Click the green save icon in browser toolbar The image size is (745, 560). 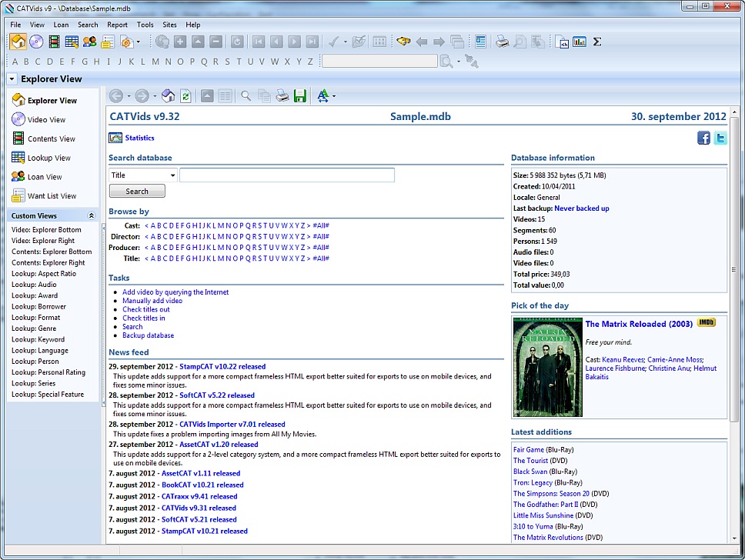tap(300, 96)
